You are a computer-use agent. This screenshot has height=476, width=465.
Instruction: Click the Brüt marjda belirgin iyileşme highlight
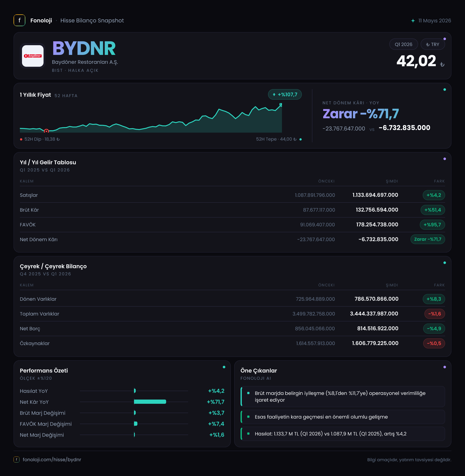tap(343, 396)
